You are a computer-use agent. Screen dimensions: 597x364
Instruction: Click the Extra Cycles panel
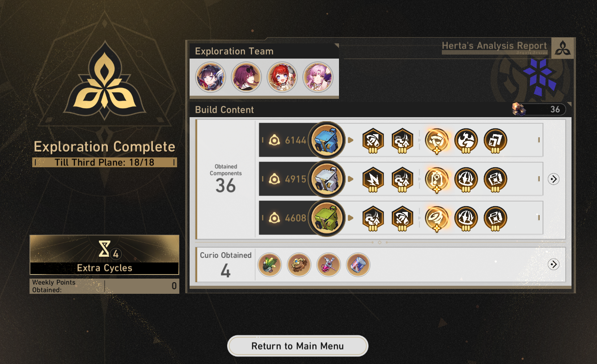tap(104, 255)
